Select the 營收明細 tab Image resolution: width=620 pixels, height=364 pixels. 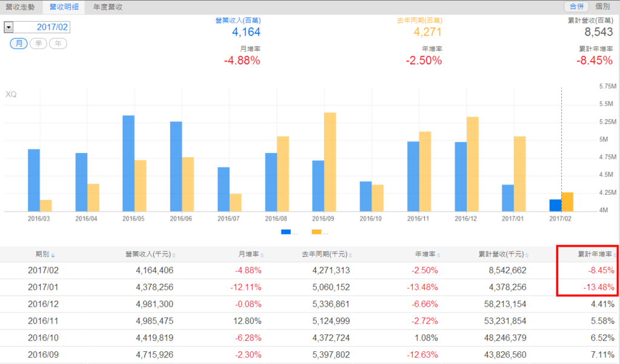click(x=64, y=7)
